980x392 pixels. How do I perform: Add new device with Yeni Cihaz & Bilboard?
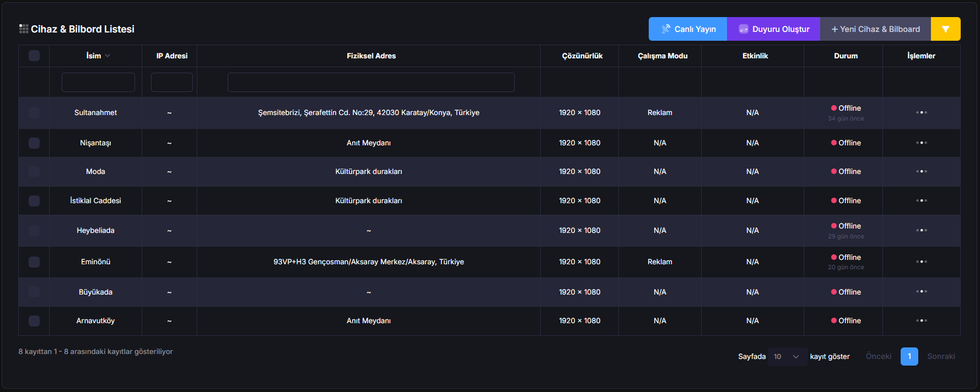tap(875, 29)
